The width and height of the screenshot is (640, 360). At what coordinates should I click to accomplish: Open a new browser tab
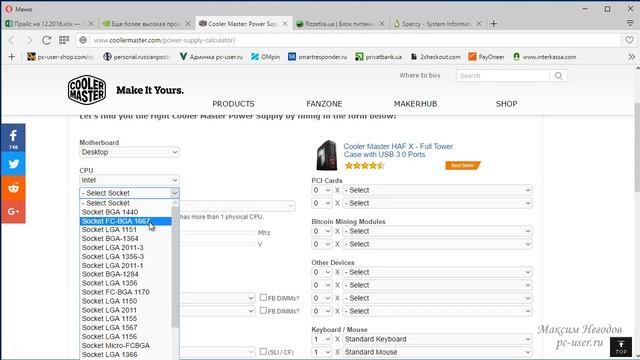493,24
